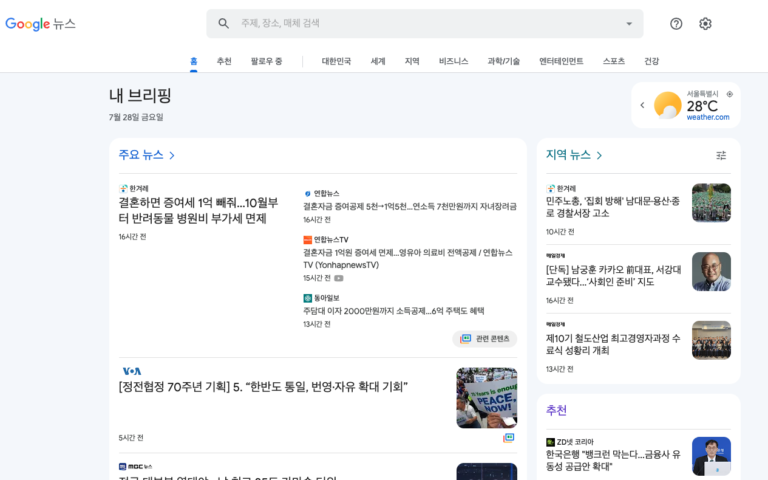Open the settings gear icon

click(x=705, y=24)
